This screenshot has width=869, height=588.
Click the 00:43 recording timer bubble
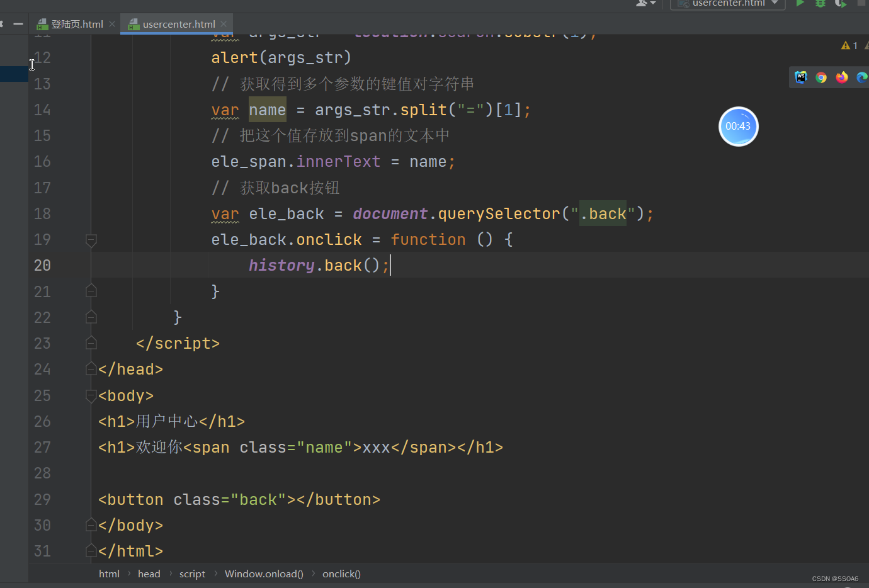click(738, 127)
